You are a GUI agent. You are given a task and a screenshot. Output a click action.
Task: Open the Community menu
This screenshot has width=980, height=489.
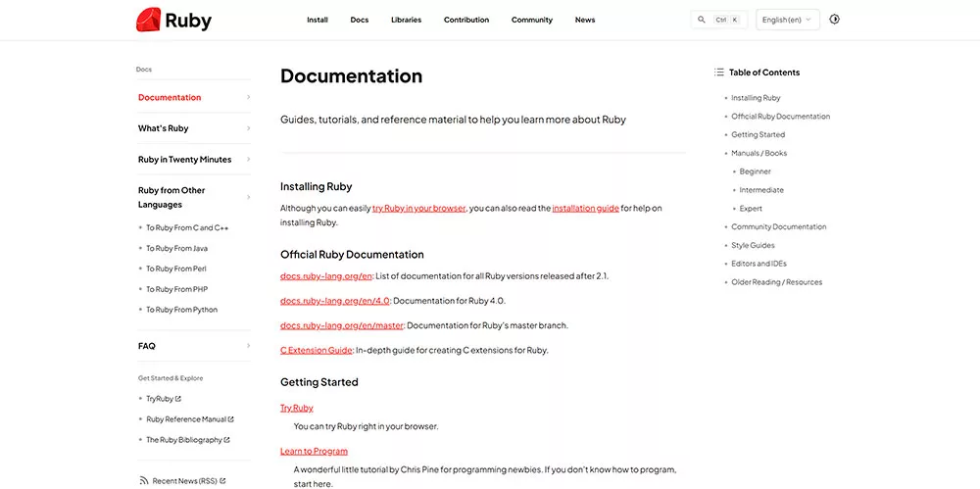[532, 20]
